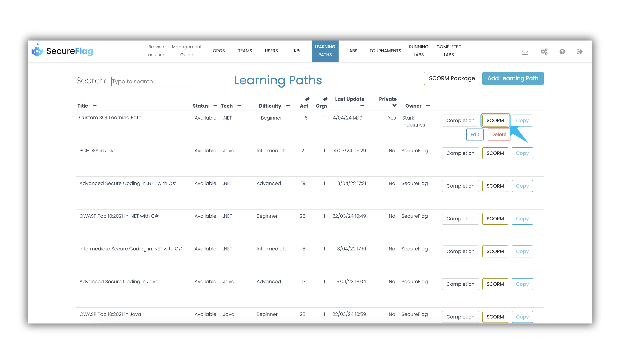Click Completion for OWASP Top 10 .NET

(460, 219)
